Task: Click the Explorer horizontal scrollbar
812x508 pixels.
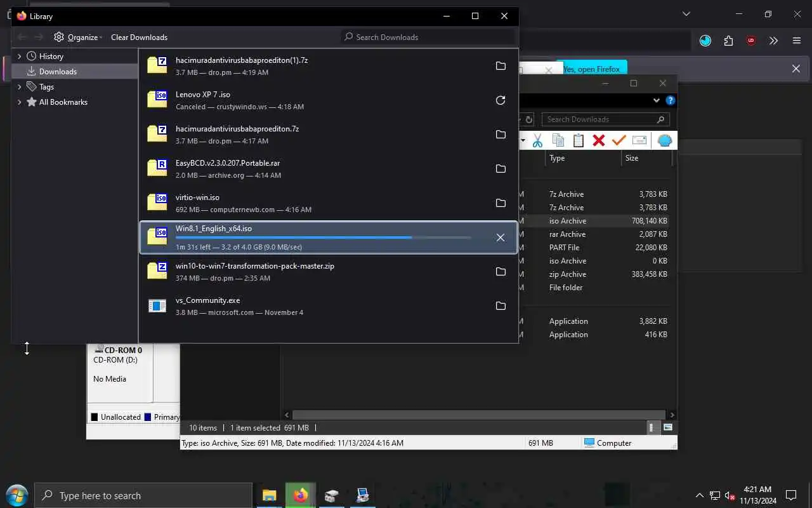Action: (x=479, y=415)
